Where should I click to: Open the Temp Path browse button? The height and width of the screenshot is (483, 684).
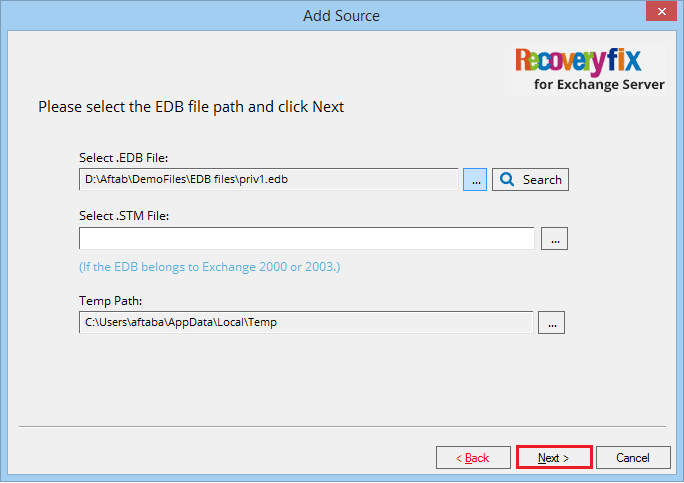point(551,323)
